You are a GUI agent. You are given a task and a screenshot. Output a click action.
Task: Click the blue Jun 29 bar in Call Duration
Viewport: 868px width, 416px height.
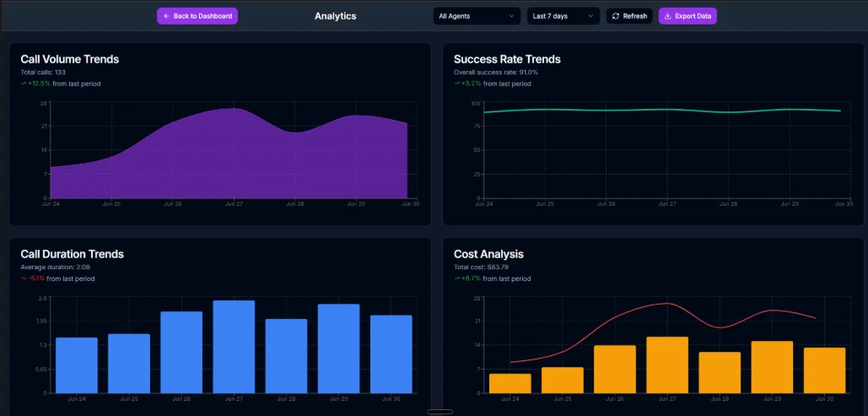click(339, 348)
